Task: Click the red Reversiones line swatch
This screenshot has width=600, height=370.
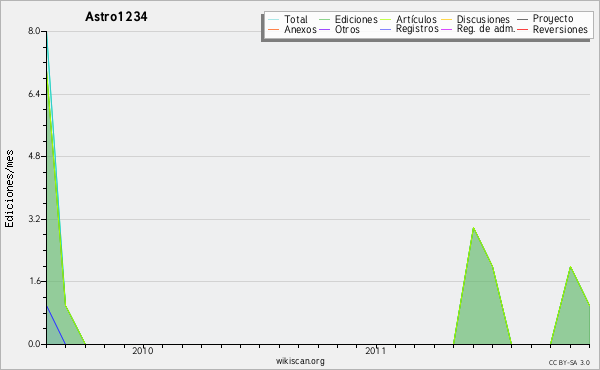Action: pyautogui.click(x=522, y=29)
